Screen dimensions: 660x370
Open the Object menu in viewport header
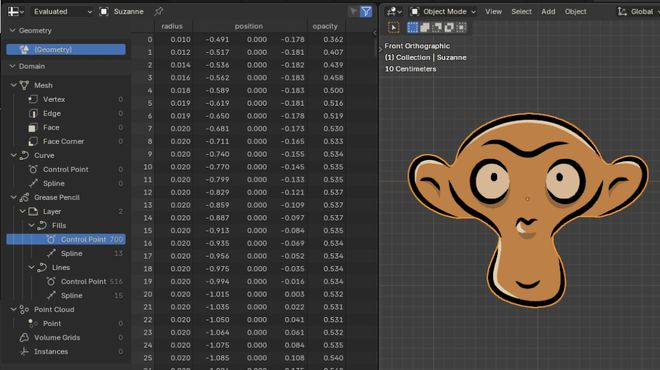(x=575, y=11)
